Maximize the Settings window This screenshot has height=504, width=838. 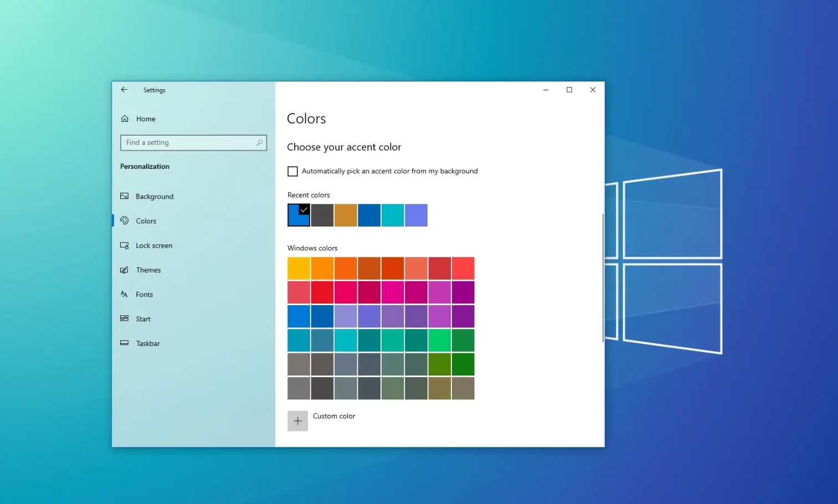pyautogui.click(x=569, y=90)
